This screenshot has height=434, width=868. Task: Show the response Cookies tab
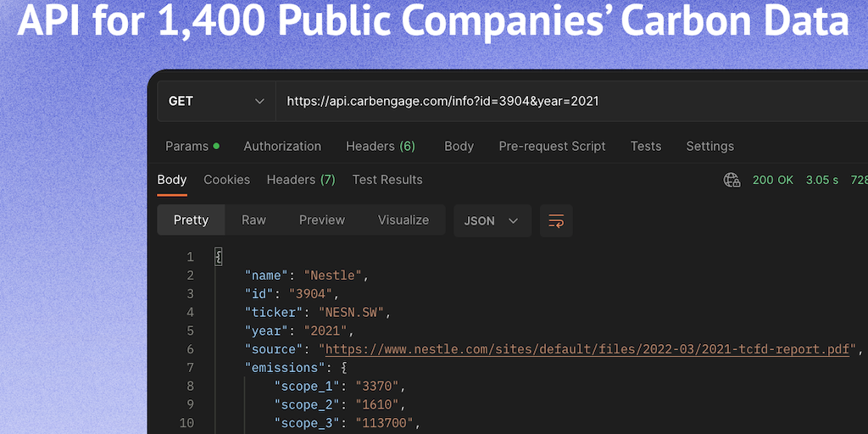point(226,180)
